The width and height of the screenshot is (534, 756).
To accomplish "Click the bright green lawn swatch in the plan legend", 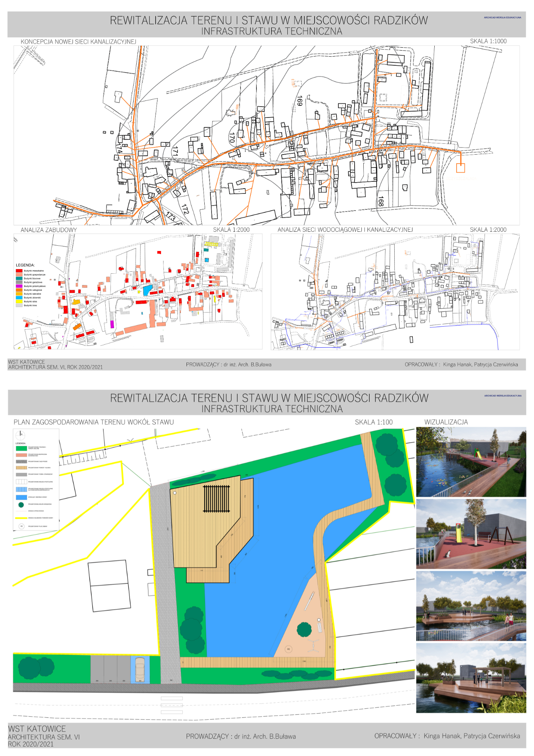I will click(x=21, y=448).
